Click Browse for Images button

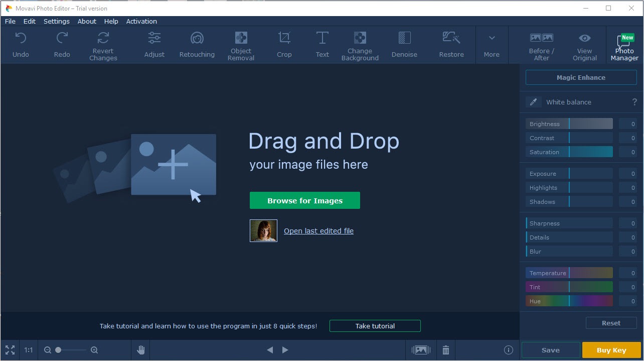click(305, 200)
